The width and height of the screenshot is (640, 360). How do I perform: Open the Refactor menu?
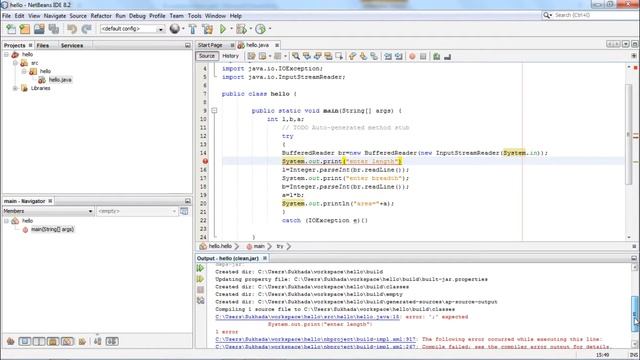point(101,16)
